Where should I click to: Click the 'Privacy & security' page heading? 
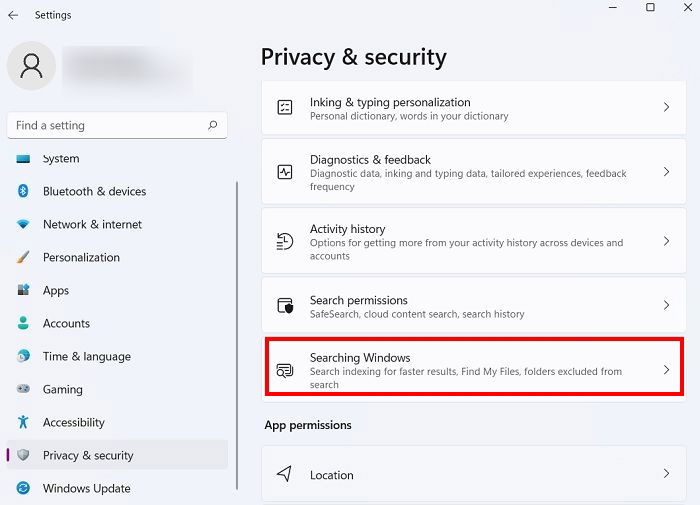[354, 58]
